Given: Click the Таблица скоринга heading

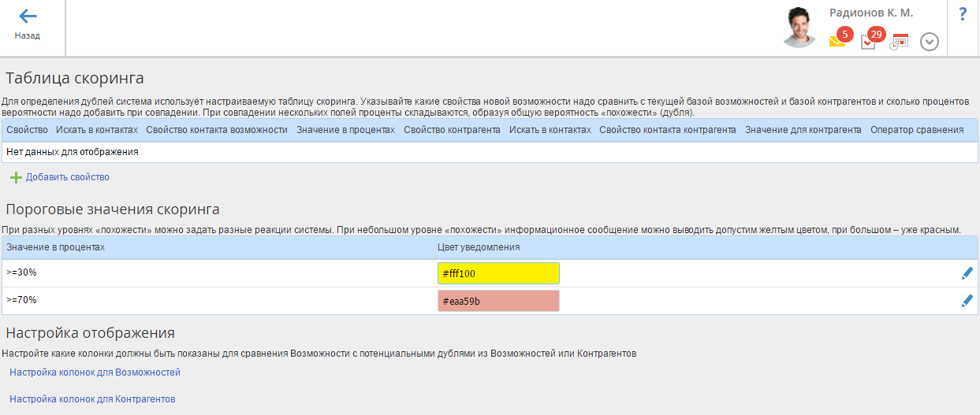Looking at the screenshot, I should point(74,78).
